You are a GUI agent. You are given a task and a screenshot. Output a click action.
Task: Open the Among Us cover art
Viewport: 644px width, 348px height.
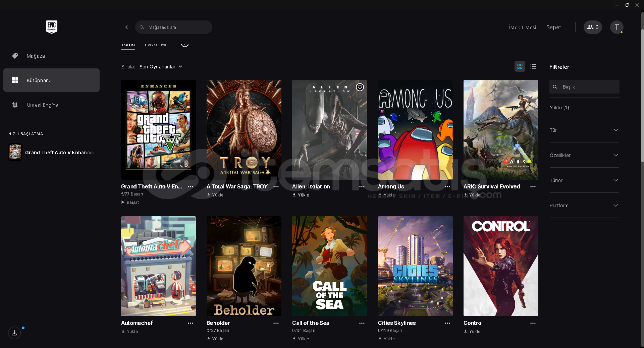coord(415,130)
